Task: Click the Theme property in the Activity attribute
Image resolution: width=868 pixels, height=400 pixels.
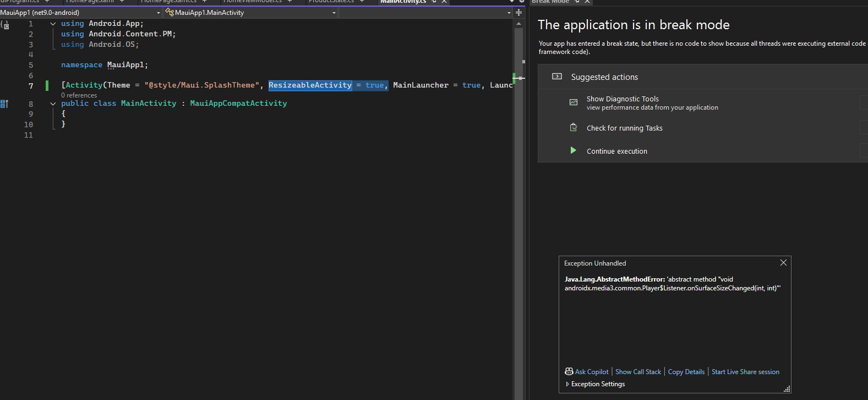Action: 119,85
